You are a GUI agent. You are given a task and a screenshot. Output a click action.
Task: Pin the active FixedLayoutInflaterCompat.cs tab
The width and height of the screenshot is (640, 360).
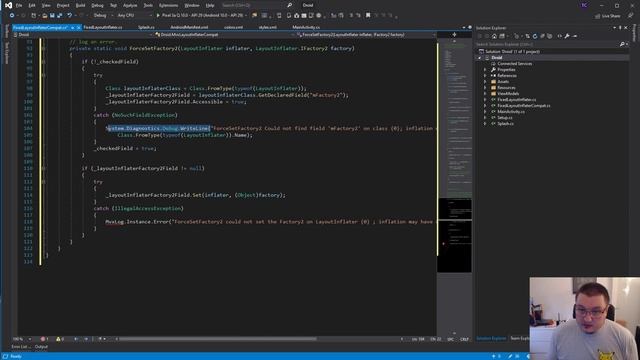pyautogui.click(x=72, y=27)
